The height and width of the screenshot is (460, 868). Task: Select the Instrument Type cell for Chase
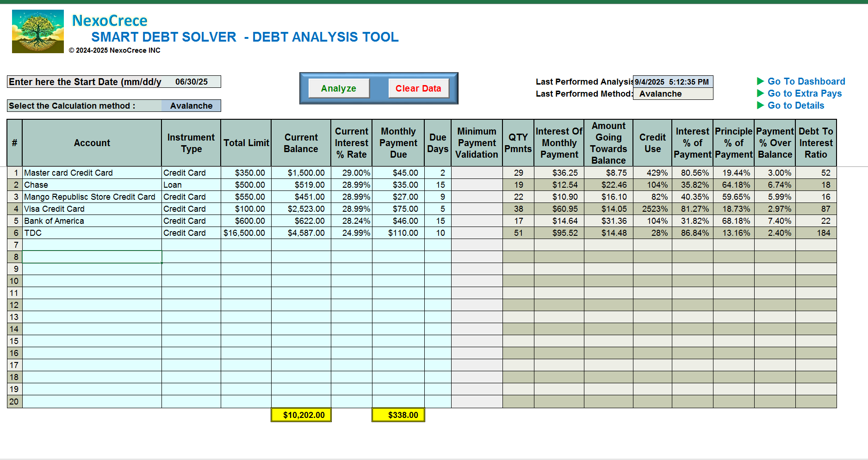[x=191, y=185]
